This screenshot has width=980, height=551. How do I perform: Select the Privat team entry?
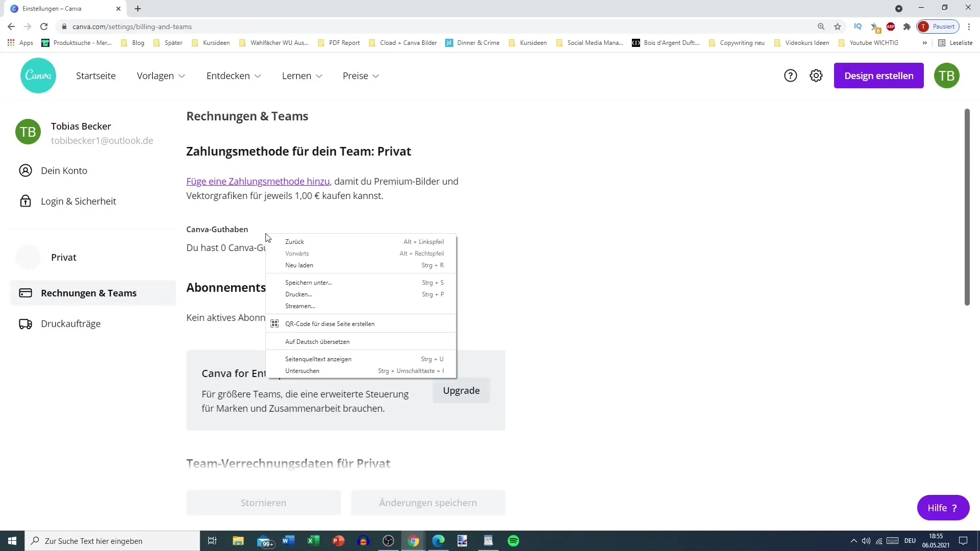[x=93, y=257]
